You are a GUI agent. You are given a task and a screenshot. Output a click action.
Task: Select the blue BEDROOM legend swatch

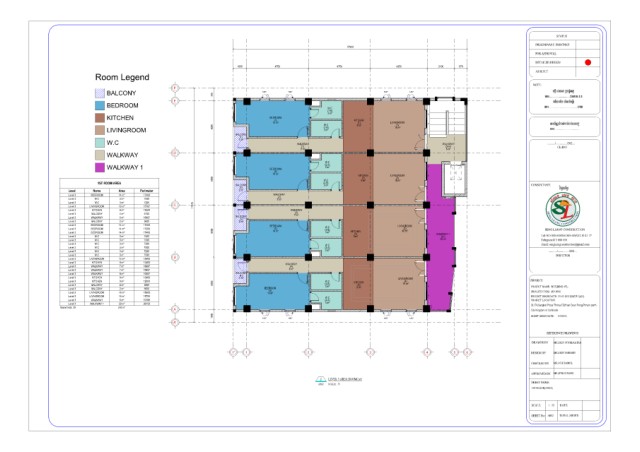tap(100, 105)
